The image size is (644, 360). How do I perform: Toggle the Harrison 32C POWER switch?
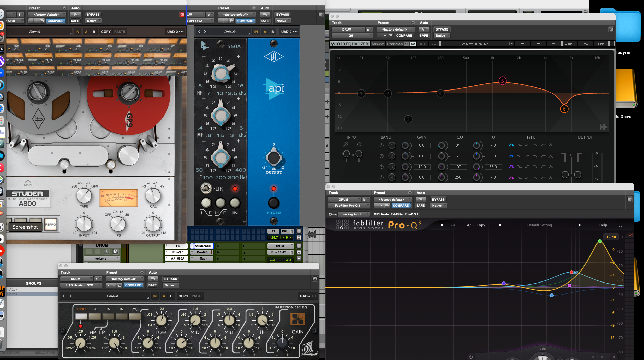tap(81, 316)
